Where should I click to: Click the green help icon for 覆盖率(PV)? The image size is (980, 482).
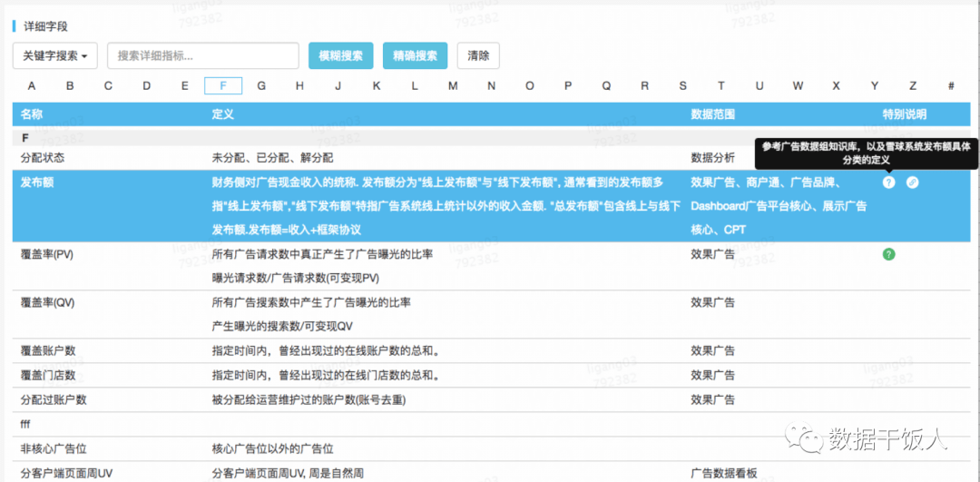pyautogui.click(x=888, y=254)
